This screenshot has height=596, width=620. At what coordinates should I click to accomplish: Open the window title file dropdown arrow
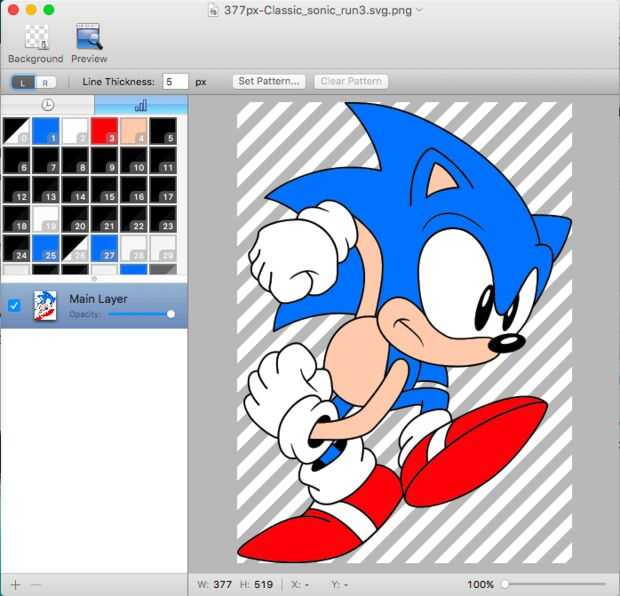tap(419, 10)
